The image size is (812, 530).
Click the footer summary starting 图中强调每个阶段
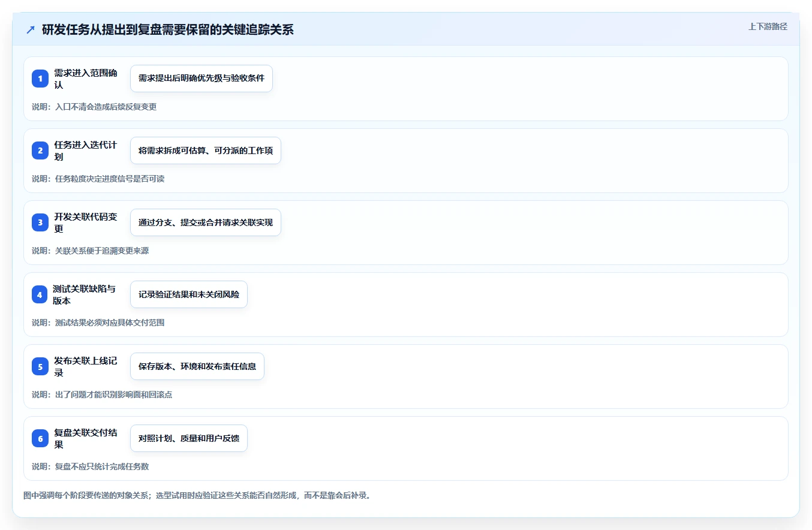click(197, 496)
